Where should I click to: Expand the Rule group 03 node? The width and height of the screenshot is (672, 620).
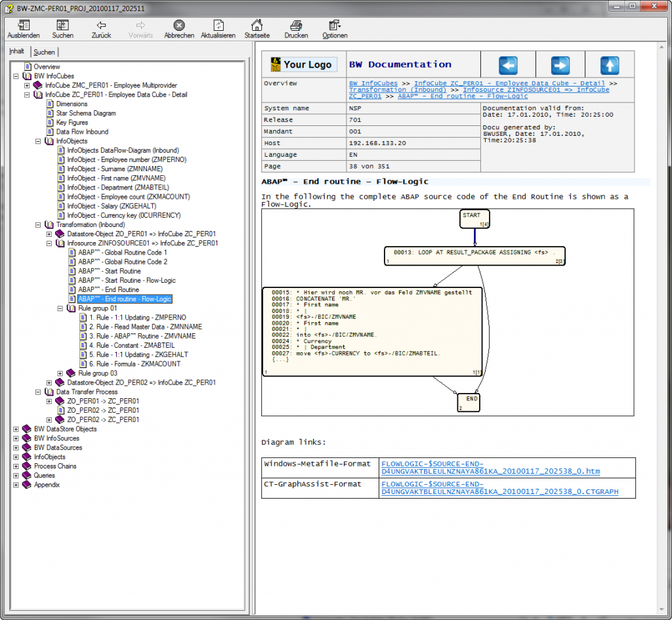coord(59,373)
